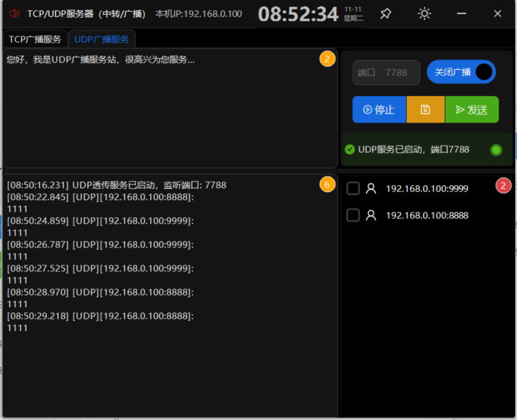Toggle the 关闭广播 broadcast switch
Image resolution: width=517 pixels, height=420 pixels.
(461, 72)
